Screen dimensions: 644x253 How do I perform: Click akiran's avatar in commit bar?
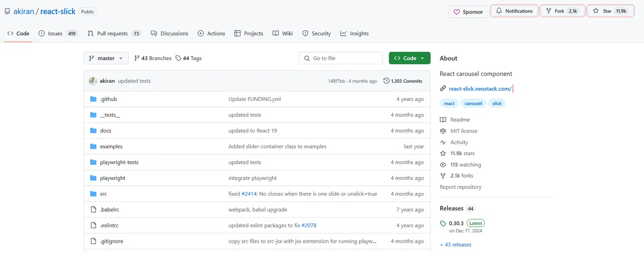pyautogui.click(x=92, y=81)
